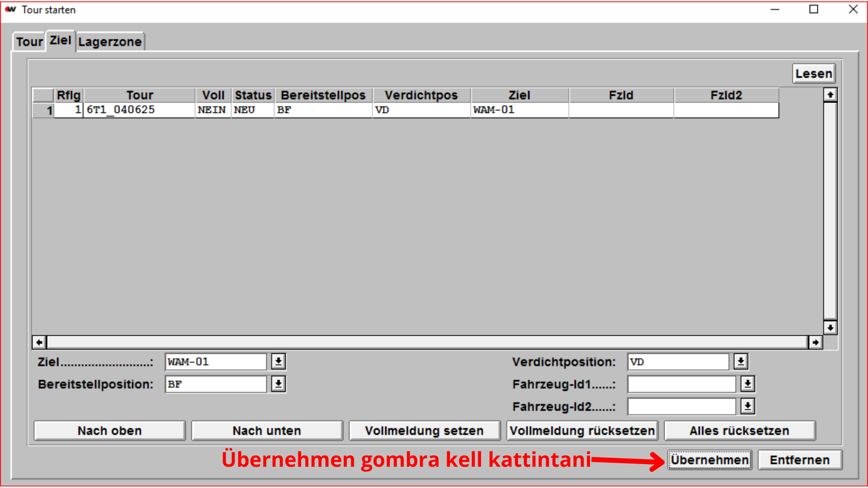The image size is (868, 488).
Task: Click the horizontal scrollbar left arrow
Action: (x=39, y=343)
